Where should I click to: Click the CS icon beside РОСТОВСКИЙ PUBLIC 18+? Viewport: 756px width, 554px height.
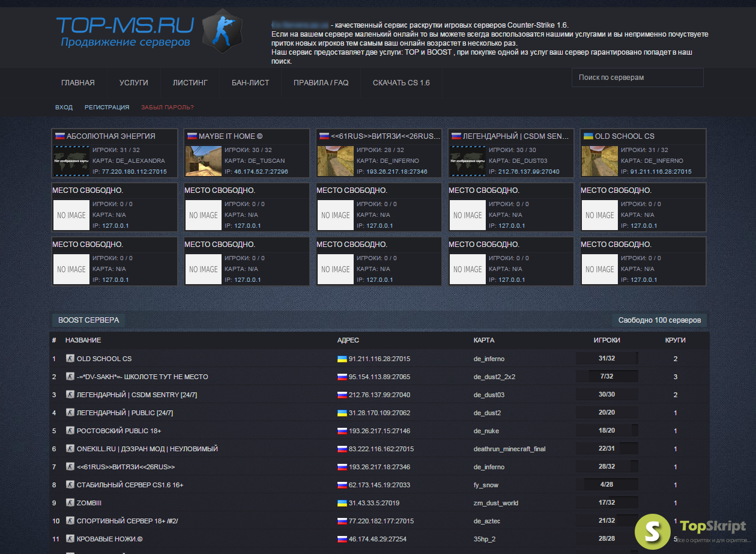[70, 430]
